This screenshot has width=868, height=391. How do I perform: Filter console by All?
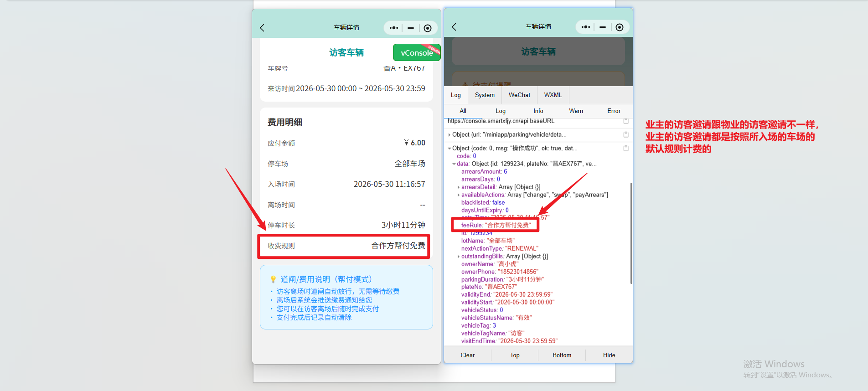463,111
